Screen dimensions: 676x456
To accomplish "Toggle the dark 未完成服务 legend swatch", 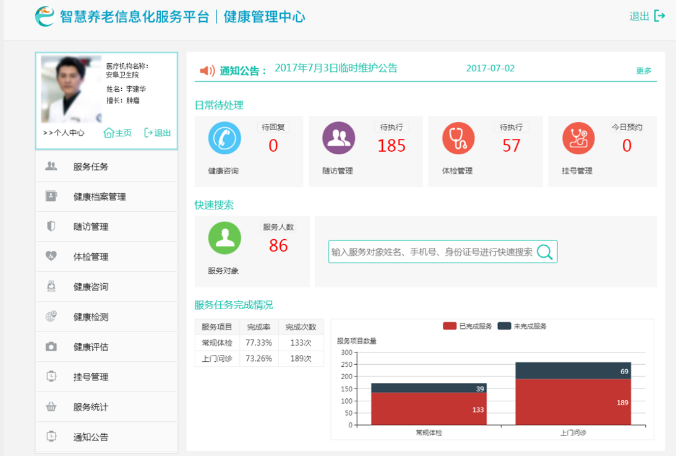I will 504,326.
